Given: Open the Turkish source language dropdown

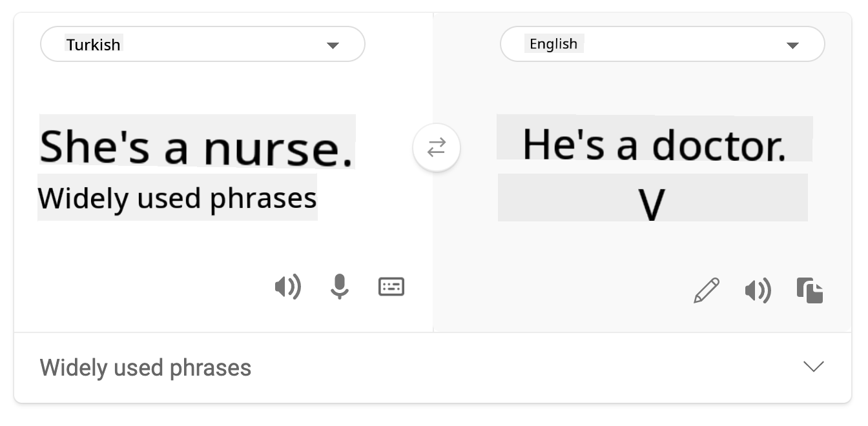Looking at the screenshot, I should coord(202,45).
